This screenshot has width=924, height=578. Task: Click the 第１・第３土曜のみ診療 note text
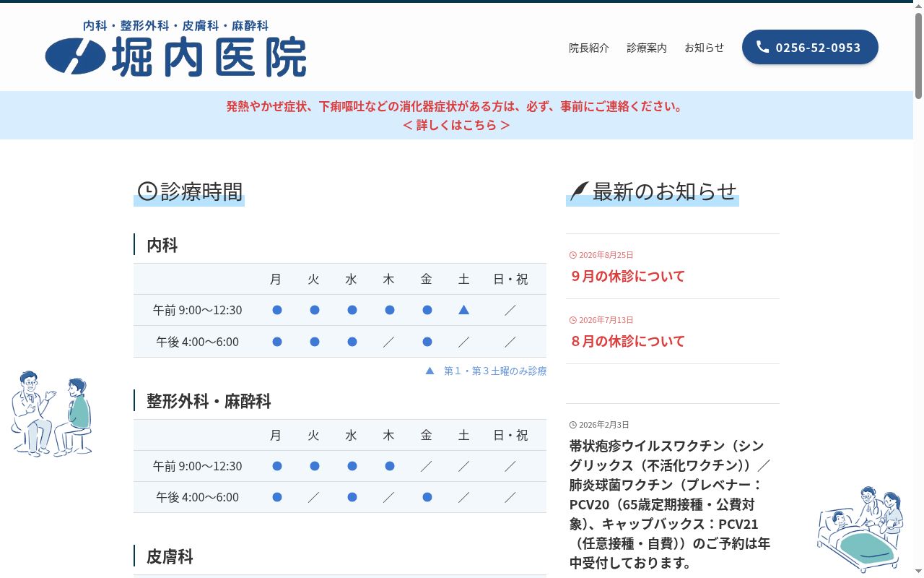pyautogui.click(x=495, y=371)
